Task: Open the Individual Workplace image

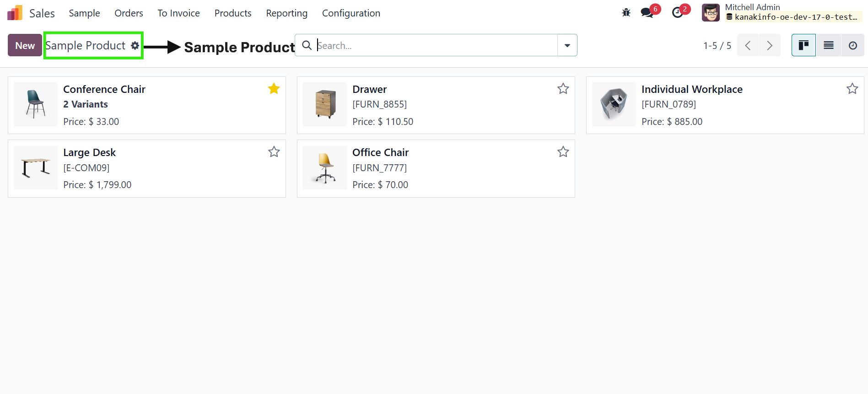Action: point(614,104)
